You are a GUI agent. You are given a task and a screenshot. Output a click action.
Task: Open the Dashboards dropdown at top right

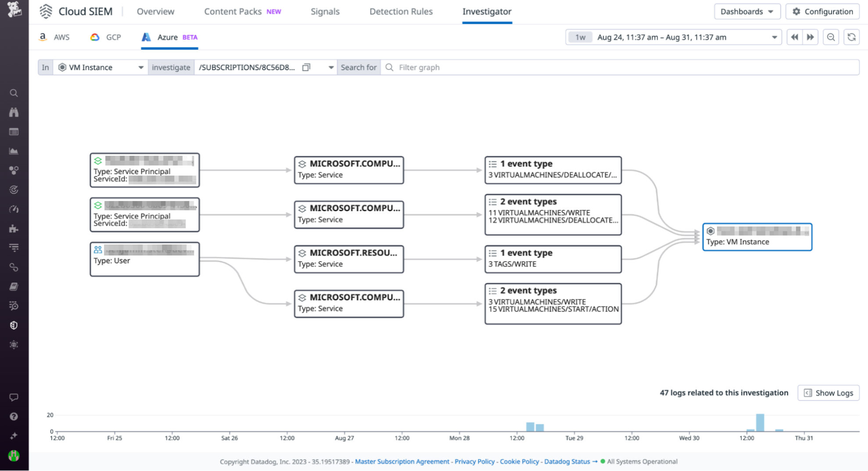click(x=747, y=11)
